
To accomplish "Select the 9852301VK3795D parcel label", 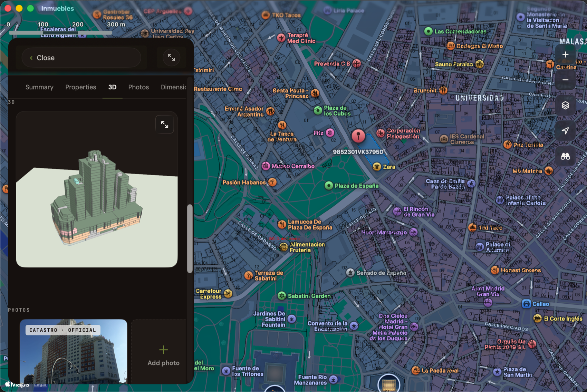I will pyautogui.click(x=358, y=152).
